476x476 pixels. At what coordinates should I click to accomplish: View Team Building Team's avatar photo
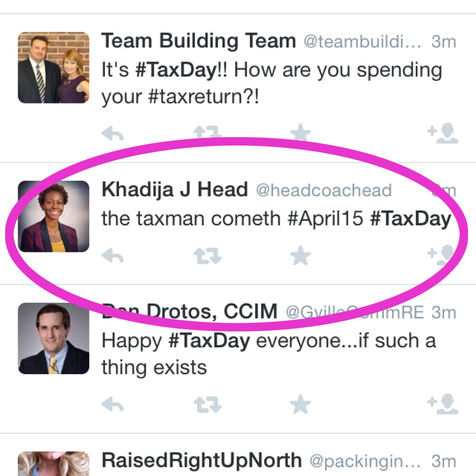pos(54,68)
